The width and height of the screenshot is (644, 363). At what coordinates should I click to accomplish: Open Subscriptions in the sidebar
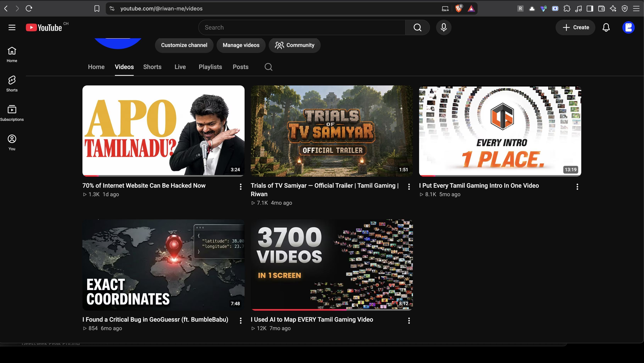click(x=12, y=113)
